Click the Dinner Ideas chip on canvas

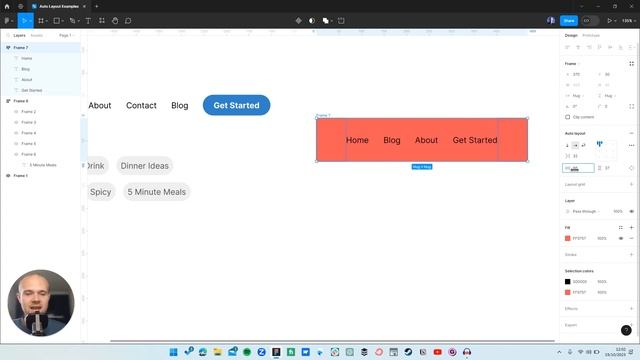click(144, 166)
